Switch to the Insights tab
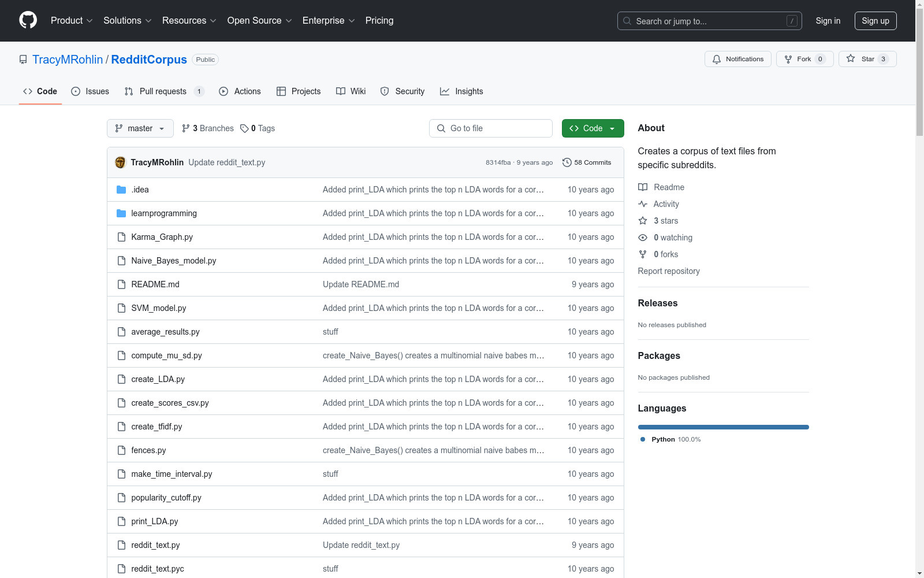The height and width of the screenshot is (578, 924). click(x=461, y=91)
